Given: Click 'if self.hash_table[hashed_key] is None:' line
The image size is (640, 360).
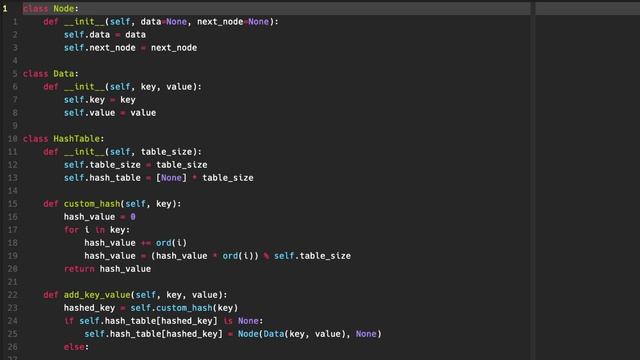Looking at the screenshot, I should click(x=163, y=321).
